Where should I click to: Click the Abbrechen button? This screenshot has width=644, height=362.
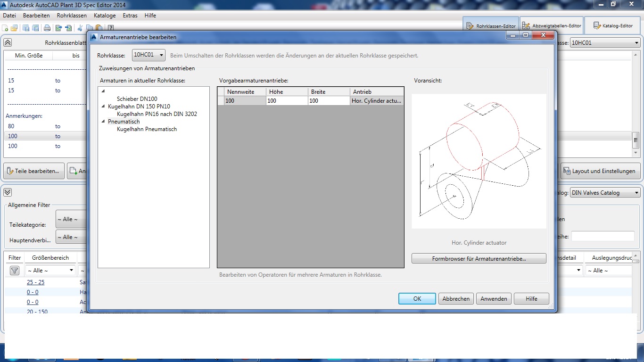456,298
